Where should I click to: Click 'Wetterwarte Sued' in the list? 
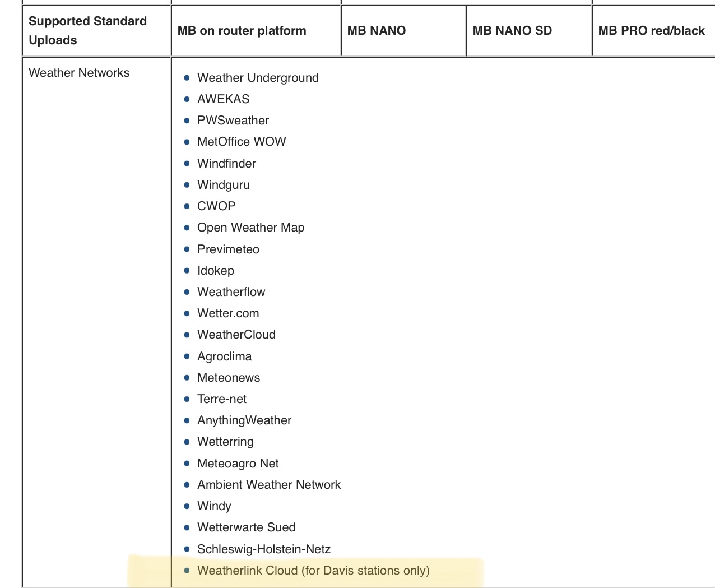pos(246,527)
